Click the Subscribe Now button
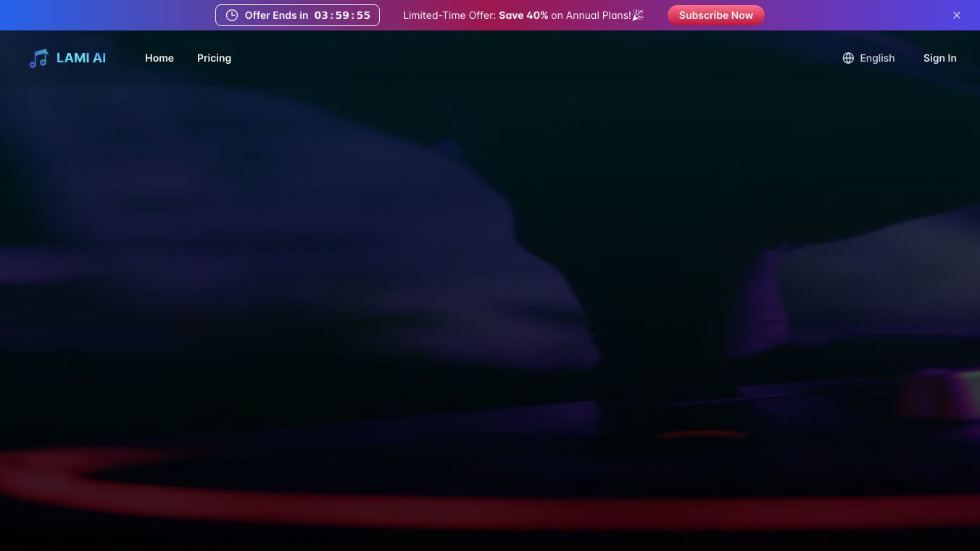The width and height of the screenshot is (980, 551). pyautogui.click(x=716, y=15)
